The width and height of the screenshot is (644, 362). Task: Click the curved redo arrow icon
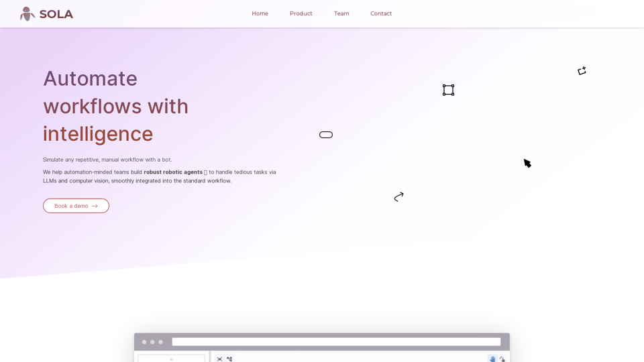tap(398, 196)
